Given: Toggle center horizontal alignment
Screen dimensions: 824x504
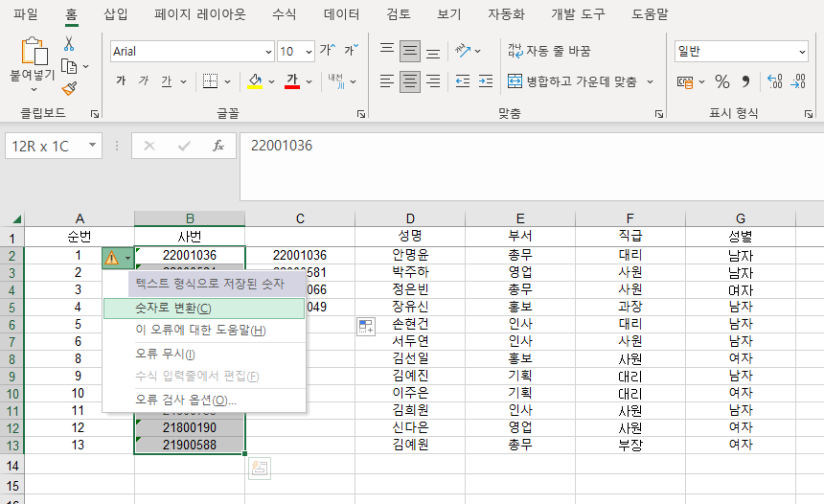Looking at the screenshot, I should [x=410, y=81].
